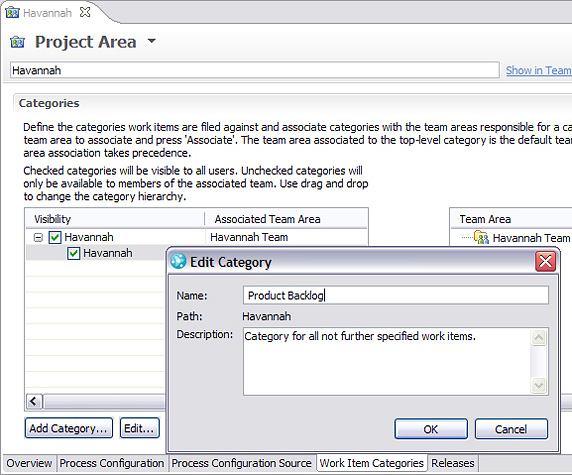Open the Process Configuration Source tab
The width and height of the screenshot is (572, 475).
241,463
